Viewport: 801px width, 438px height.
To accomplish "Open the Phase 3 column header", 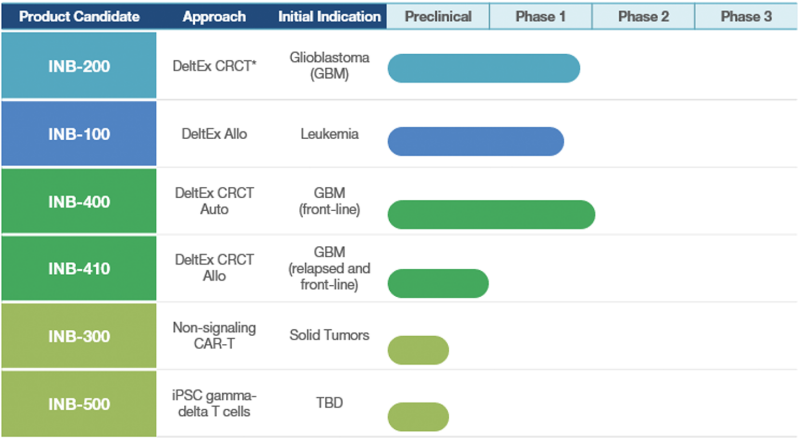I will coord(746,17).
